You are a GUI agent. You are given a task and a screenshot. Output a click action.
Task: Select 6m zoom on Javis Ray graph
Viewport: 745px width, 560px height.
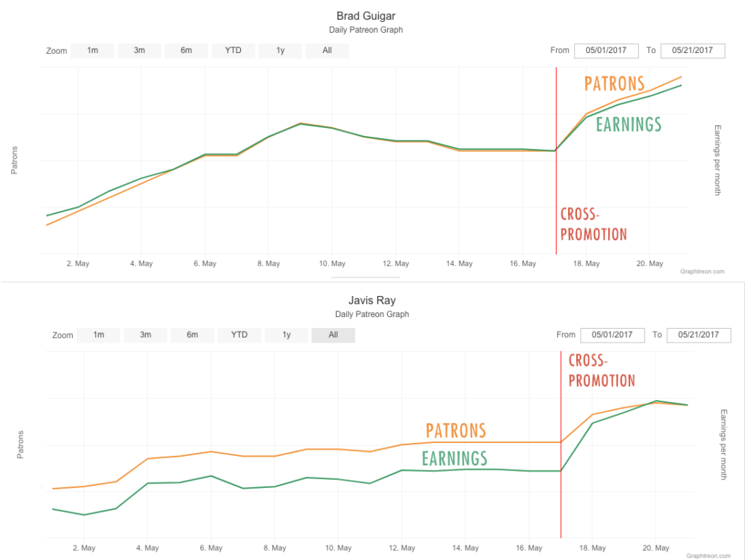pos(192,335)
